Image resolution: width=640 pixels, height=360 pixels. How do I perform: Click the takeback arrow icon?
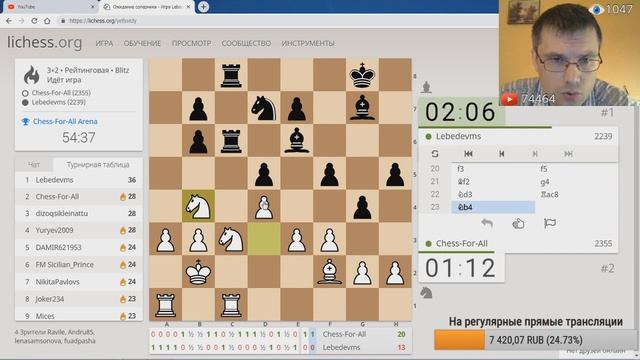point(487,223)
